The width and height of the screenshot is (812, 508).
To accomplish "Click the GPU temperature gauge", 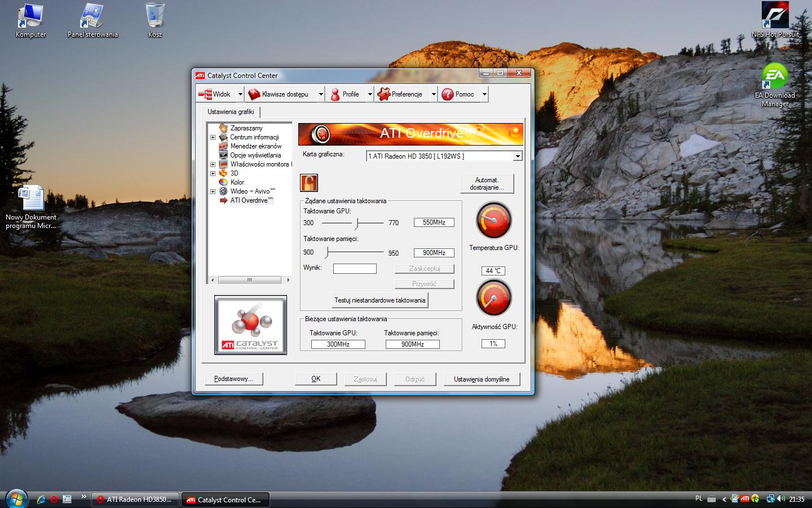I will pyautogui.click(x=494, y=220).
